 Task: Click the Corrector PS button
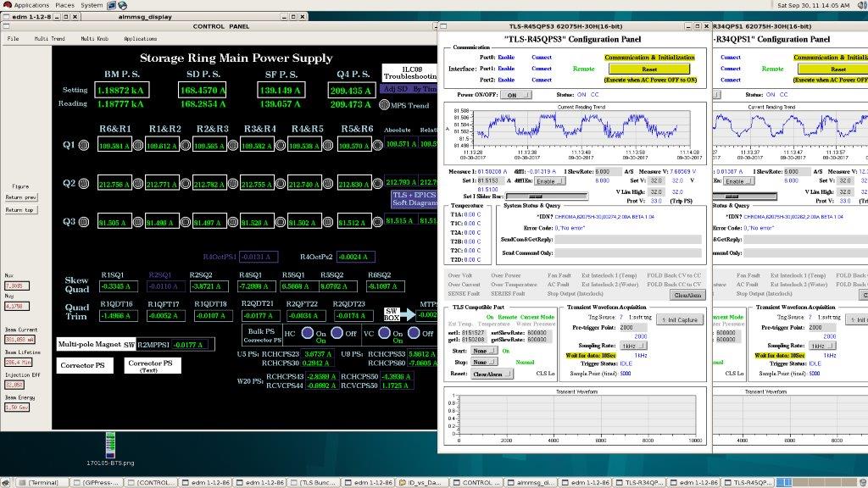pyautogui.click(x=83, y=366)
